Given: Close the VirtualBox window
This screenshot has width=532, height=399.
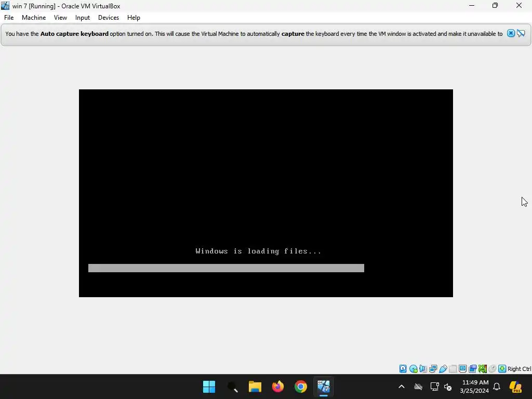Looking at the screenshot, I should (519, 6).
